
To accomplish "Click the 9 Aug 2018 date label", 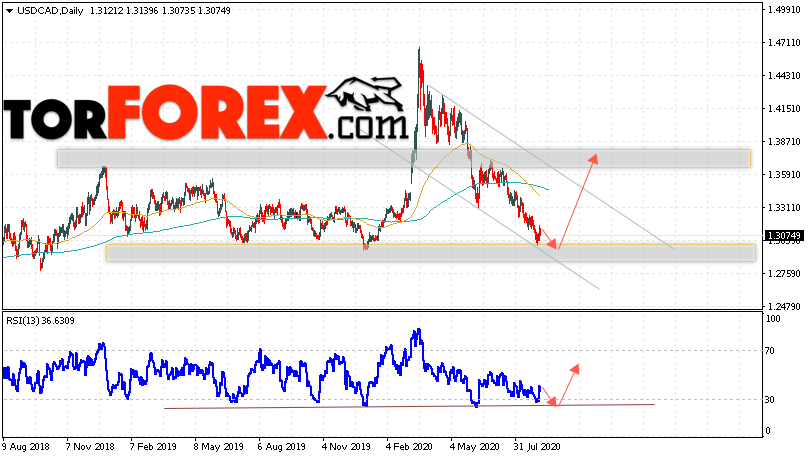I will [x=26, y=446].
